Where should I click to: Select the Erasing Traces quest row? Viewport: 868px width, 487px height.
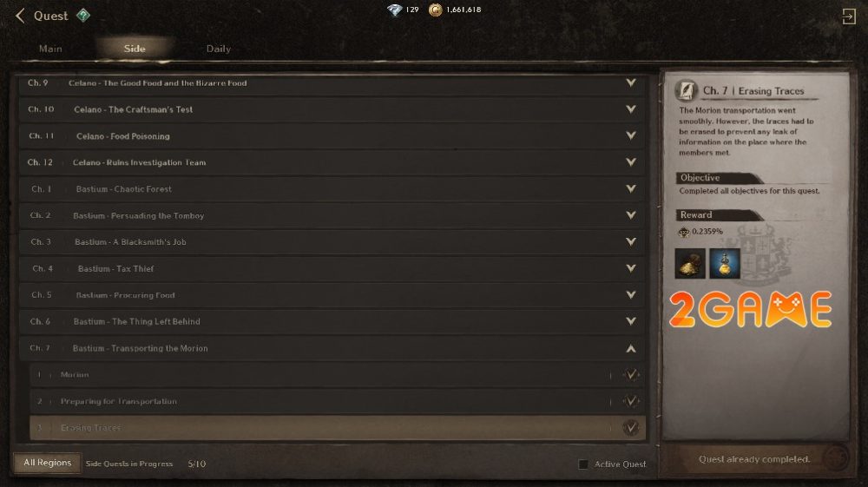point(338,428)
